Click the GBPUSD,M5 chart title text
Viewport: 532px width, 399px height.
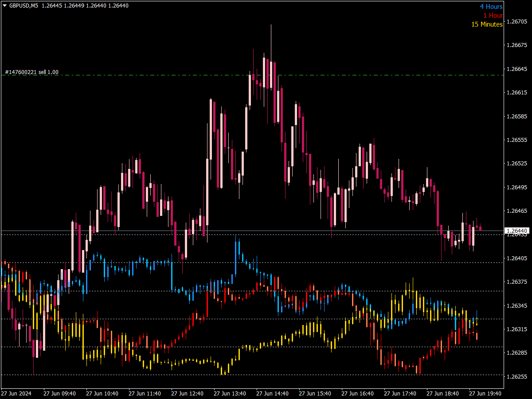click(23, 6)
